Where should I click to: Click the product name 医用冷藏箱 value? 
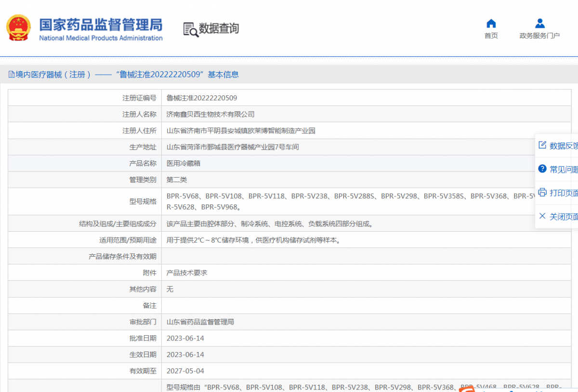point(183,163)
